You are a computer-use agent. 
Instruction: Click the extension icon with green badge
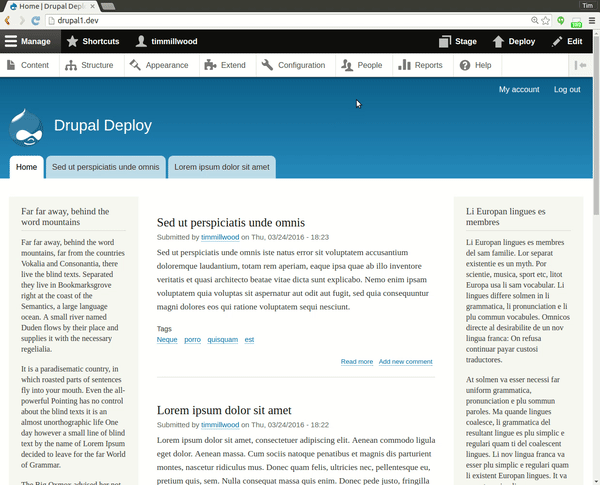coord(576,21)
